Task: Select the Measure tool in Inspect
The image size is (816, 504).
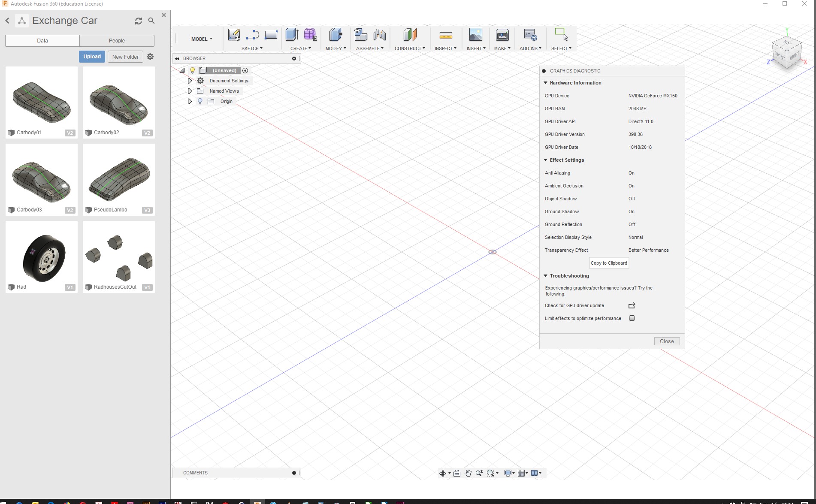Action: pyautogui.click(x=446, y=35)
